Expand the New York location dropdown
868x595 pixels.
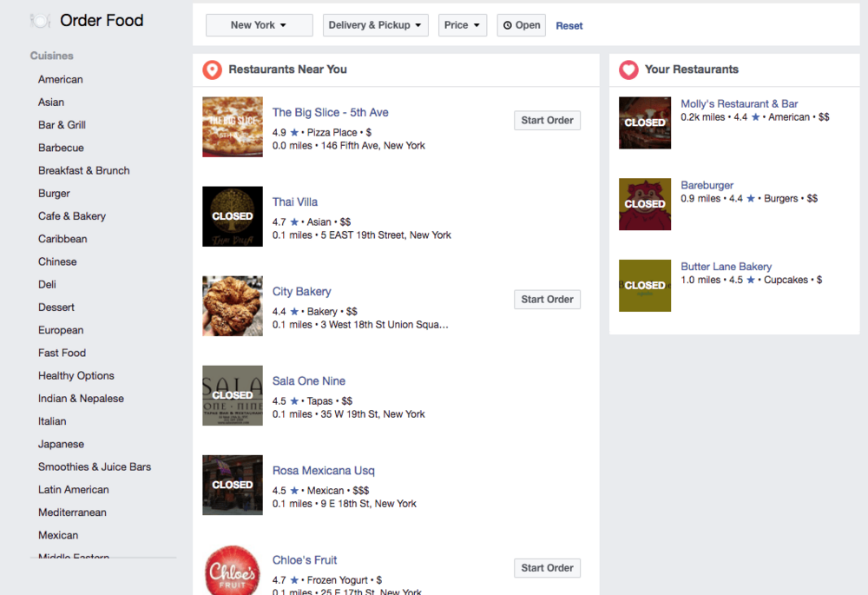(x=259, y=25)
